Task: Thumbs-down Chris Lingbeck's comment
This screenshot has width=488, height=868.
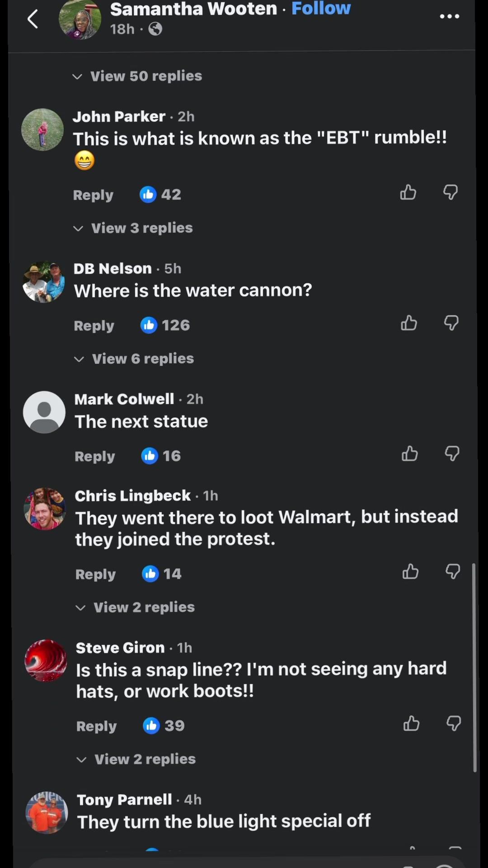Action: 453,572
